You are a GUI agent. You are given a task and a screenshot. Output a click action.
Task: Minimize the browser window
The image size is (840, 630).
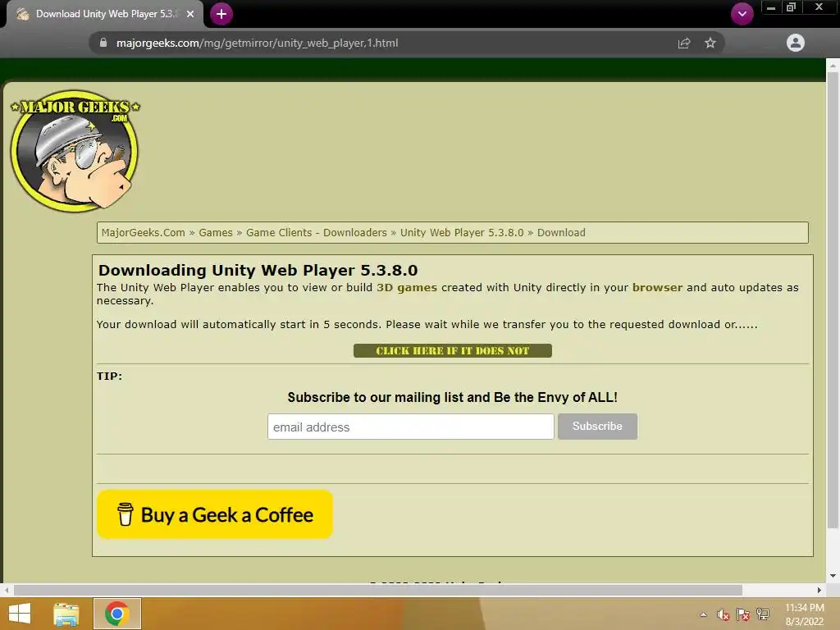point(771,7)
